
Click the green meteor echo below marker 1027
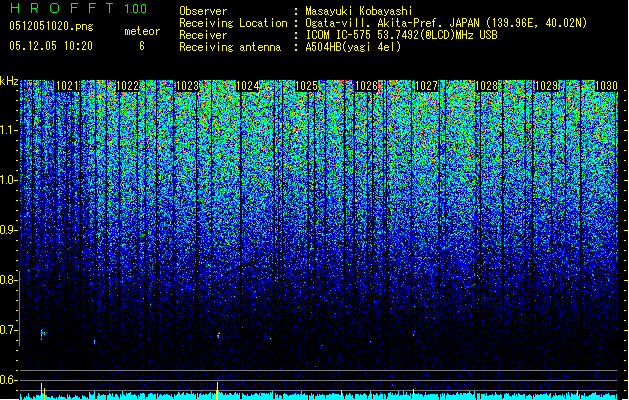[x=414, y=333]
